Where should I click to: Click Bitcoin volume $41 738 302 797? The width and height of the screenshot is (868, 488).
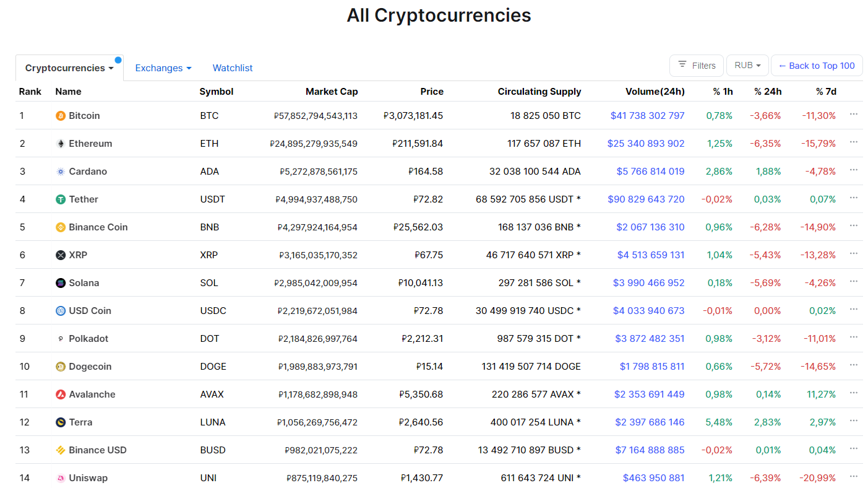(647, 116)
